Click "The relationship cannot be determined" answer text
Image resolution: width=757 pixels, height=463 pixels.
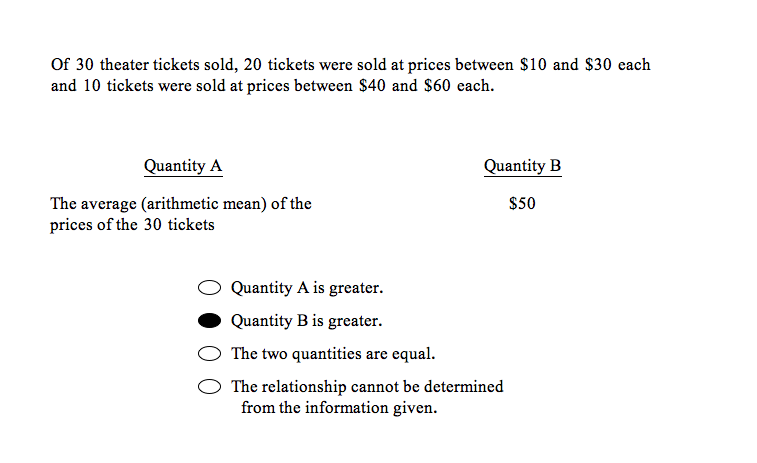[x=367, y=386]
